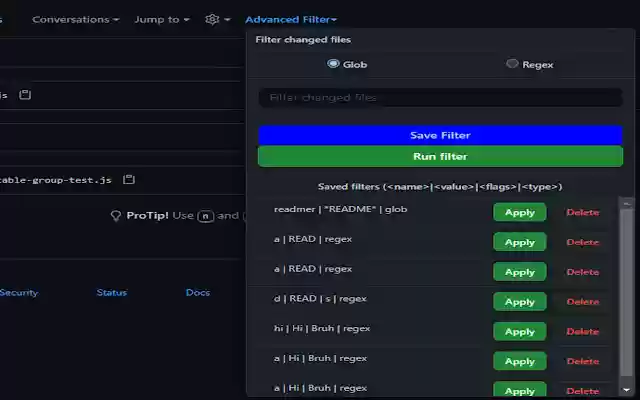The image size is (640, 400).
Task: Click the ProTip lightbulb icon
Action: click(116, 216)
